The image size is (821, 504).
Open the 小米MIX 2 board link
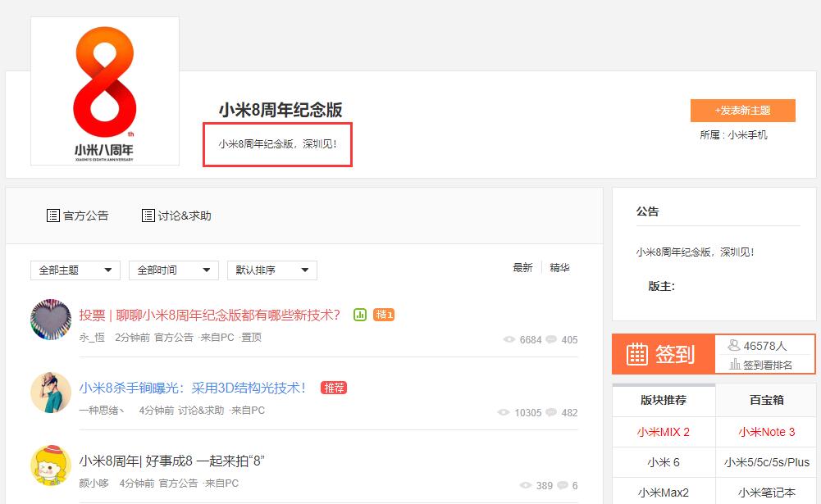point(664,433)
